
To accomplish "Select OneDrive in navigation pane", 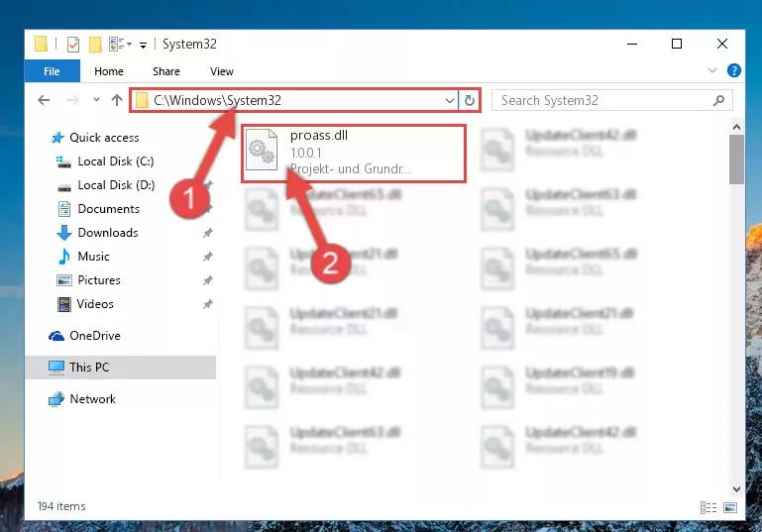I will tap(95, 336).
